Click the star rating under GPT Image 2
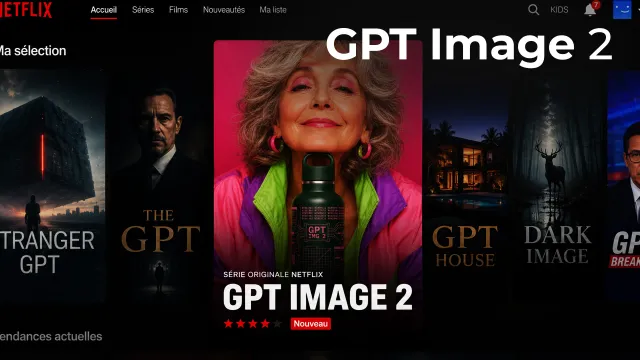Image resolution: width=640 pixels, height=360 pixels. click(253, 324)
